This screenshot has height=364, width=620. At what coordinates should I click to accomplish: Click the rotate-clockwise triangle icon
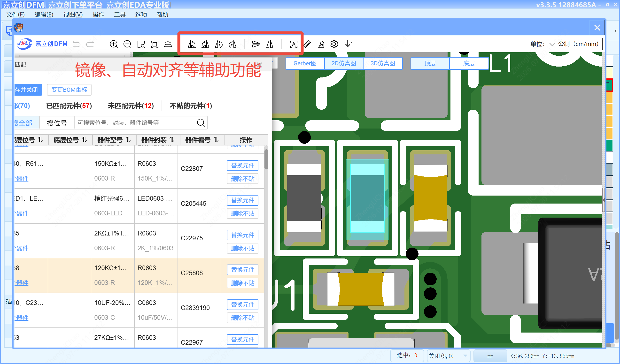click(x=205, y=44)
